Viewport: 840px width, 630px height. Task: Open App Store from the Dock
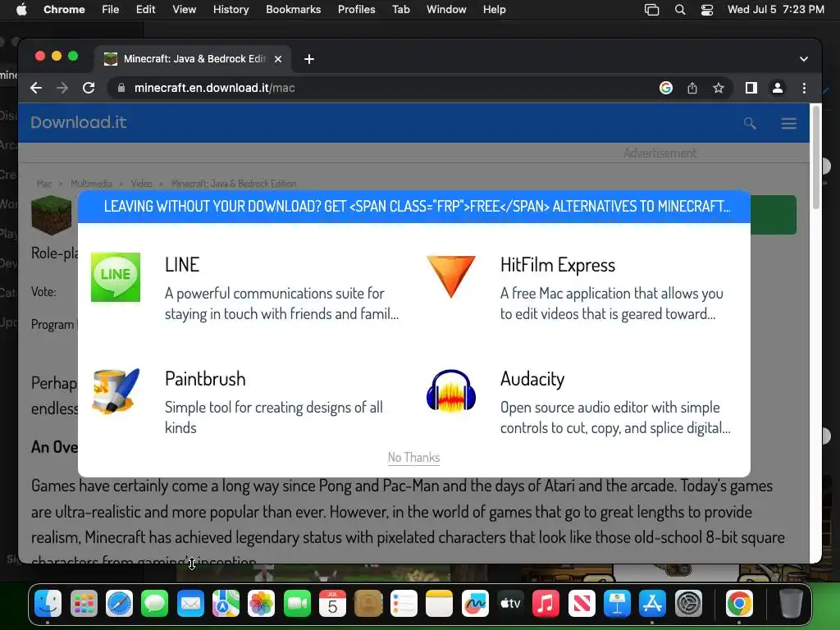tap(652, 604)
